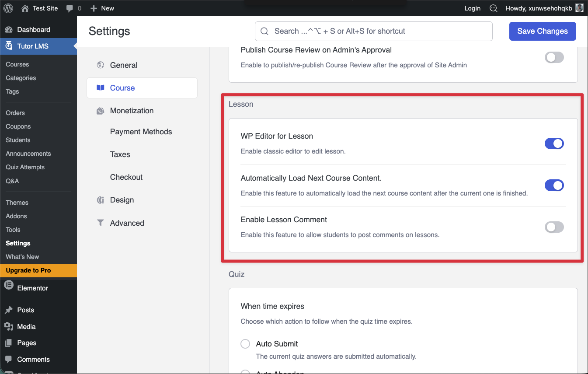
Task: Click the Save Changes button
Action: coord(542,31)
